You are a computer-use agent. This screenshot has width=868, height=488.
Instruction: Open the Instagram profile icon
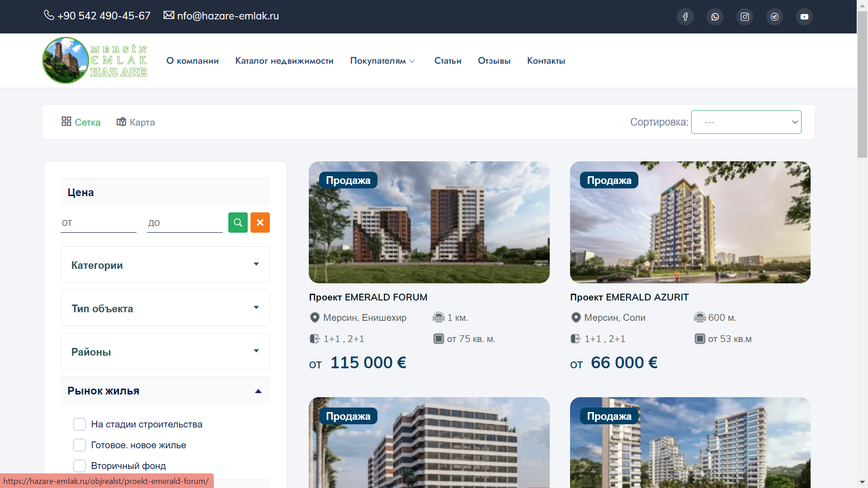745,17
